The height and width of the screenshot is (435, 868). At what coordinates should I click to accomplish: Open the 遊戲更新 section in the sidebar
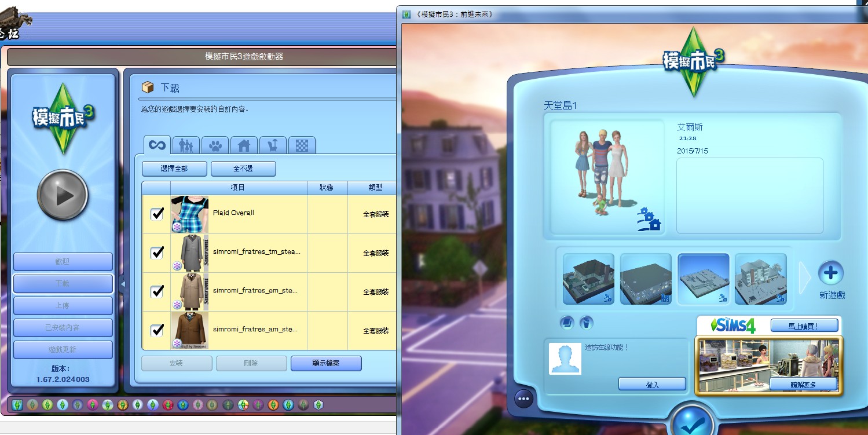click(63, 350)
